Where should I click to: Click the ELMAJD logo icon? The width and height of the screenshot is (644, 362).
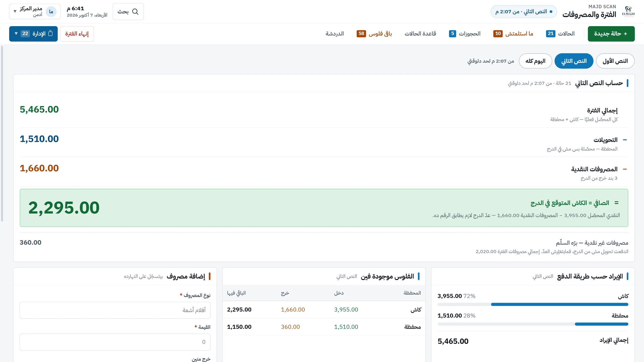628,12
